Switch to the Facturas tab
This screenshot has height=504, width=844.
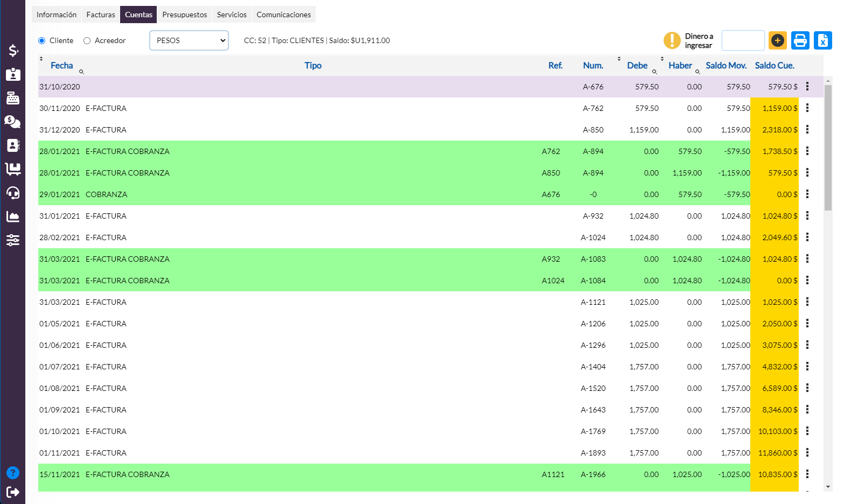101,15
